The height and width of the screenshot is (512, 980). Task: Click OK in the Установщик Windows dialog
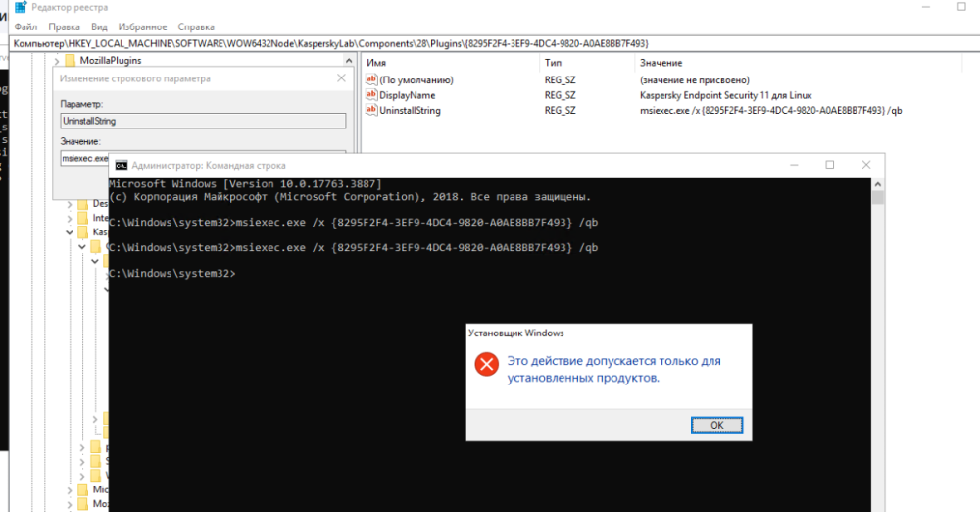716,425
